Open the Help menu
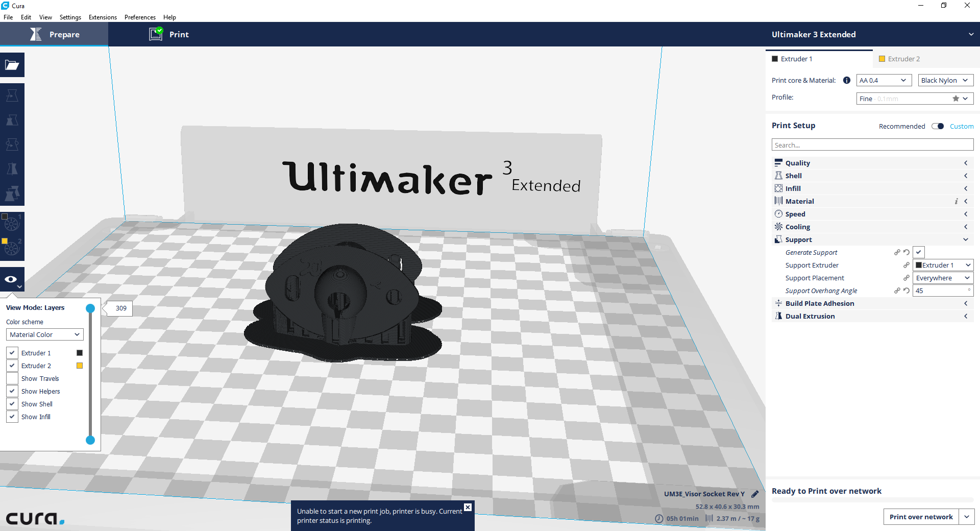This screenshot has height=531, width=980. pyautogui.click(x=169, y=17)
